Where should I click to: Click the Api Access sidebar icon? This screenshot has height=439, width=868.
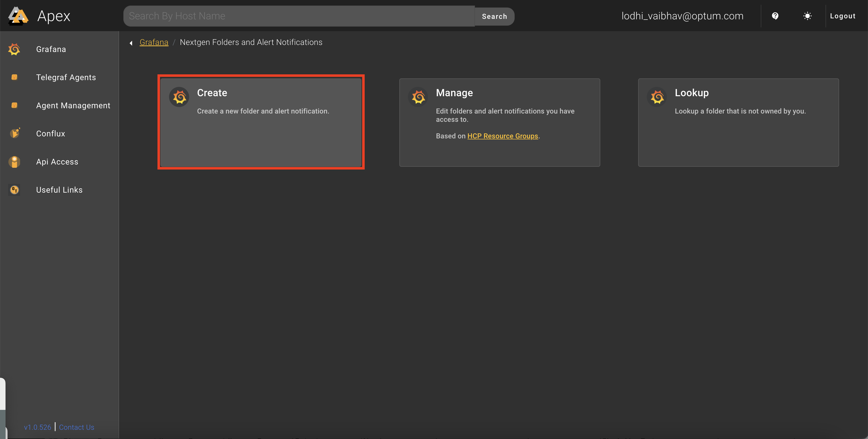pyautogui.click(x=15, y=162)
